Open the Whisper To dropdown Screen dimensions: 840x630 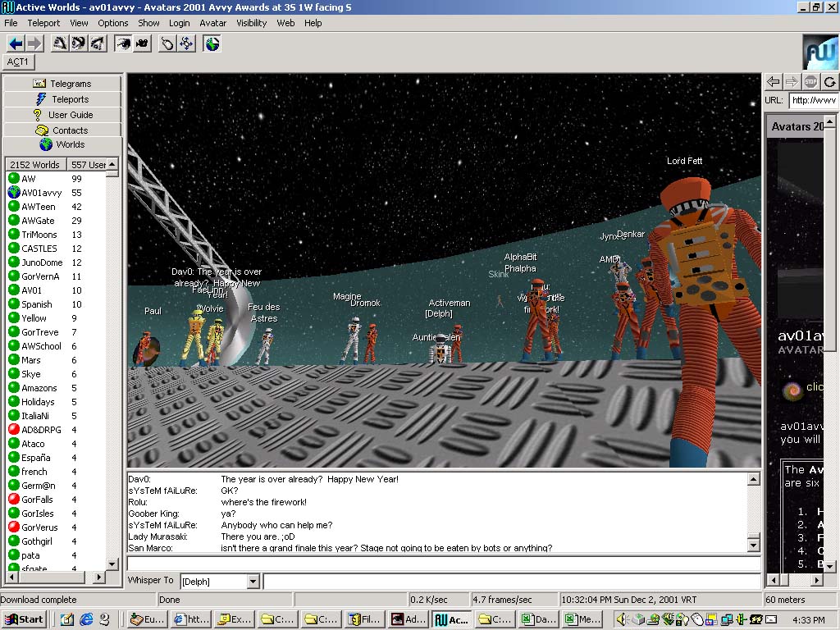tap(253, 582)
